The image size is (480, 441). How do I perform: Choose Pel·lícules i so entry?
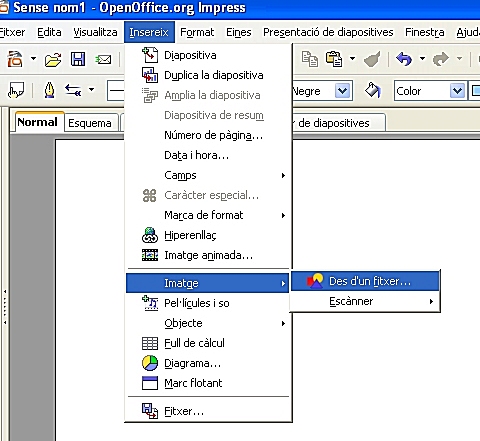pos(208,303)
